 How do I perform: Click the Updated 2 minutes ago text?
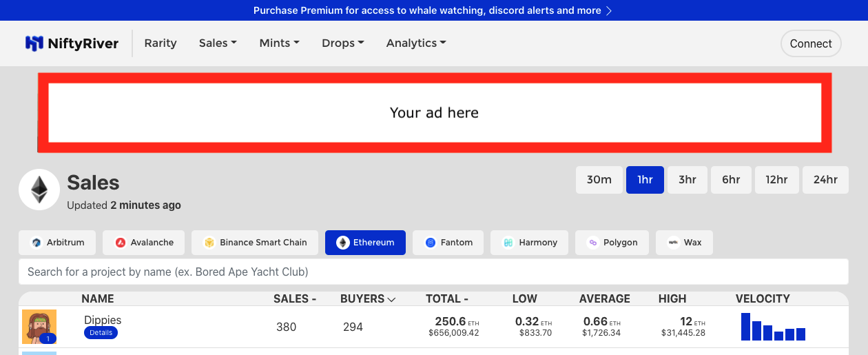pyautogui.click(x=124, y=205)
